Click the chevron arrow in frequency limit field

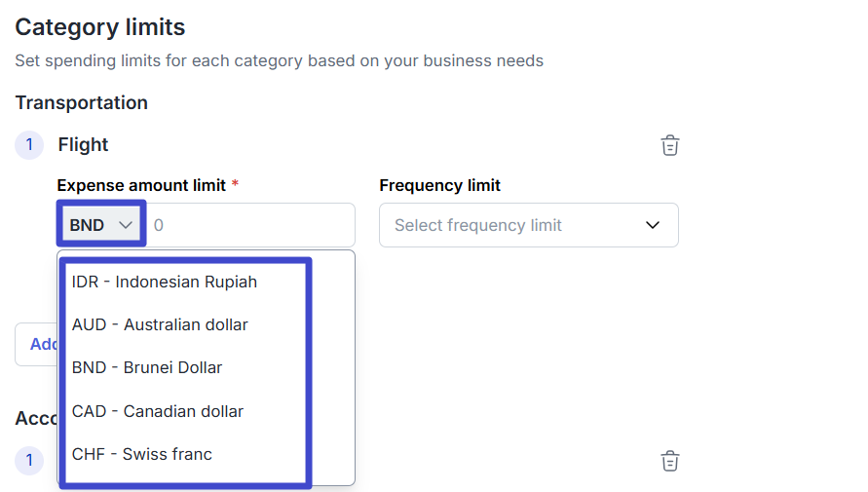[x=653, y=225]
